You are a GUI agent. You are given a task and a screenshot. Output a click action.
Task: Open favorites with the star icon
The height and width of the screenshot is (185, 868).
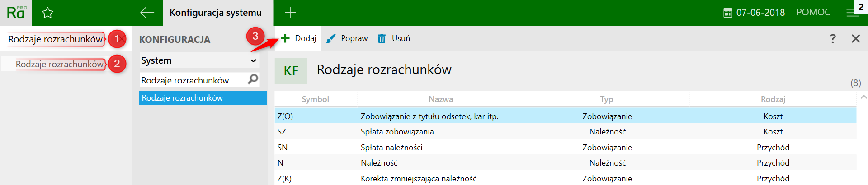click(x=47, y=13)
